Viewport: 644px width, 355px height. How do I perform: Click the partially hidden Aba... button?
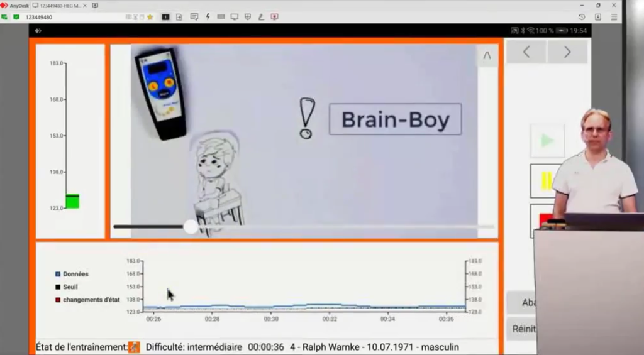pos(521,302)
